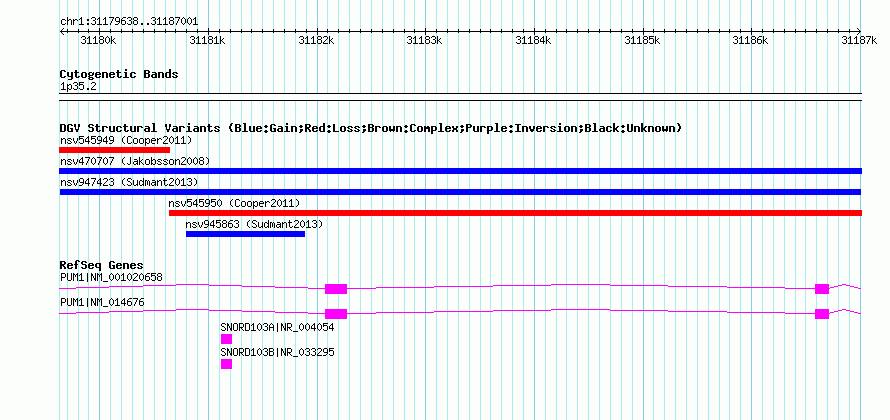The width and height of the screenshot is (890, 420).
Task: Click the 31187k ruler tick label
Action: [859, 40]
